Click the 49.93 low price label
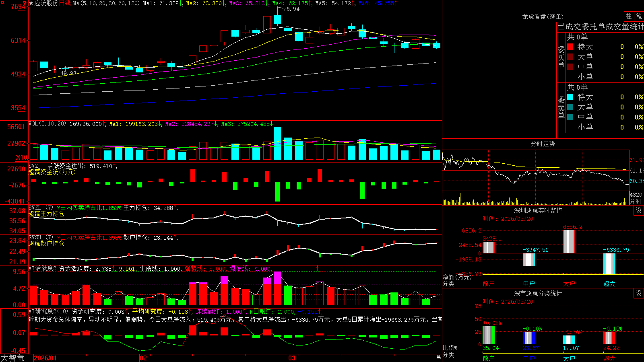The width and height of the screenshot is (644, 362). [x=68, y=73]
